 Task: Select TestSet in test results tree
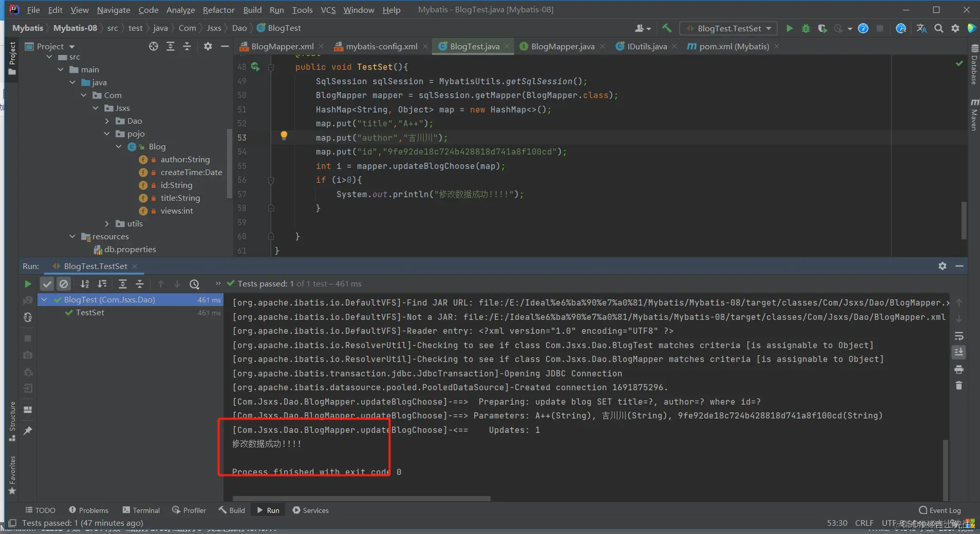coord(90,313)
